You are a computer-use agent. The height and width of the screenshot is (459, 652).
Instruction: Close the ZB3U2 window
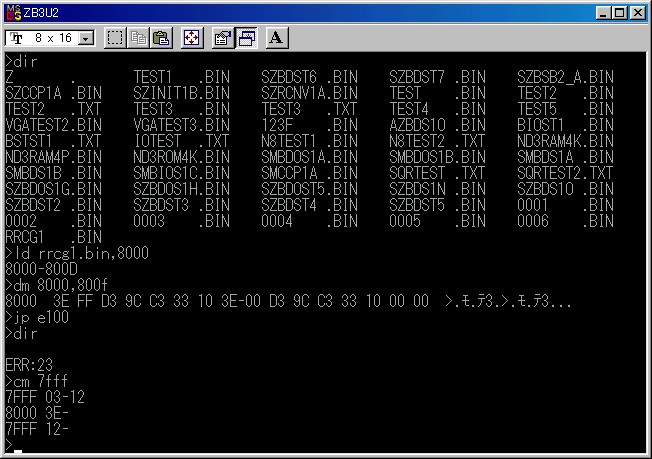(x=637, y=13)
